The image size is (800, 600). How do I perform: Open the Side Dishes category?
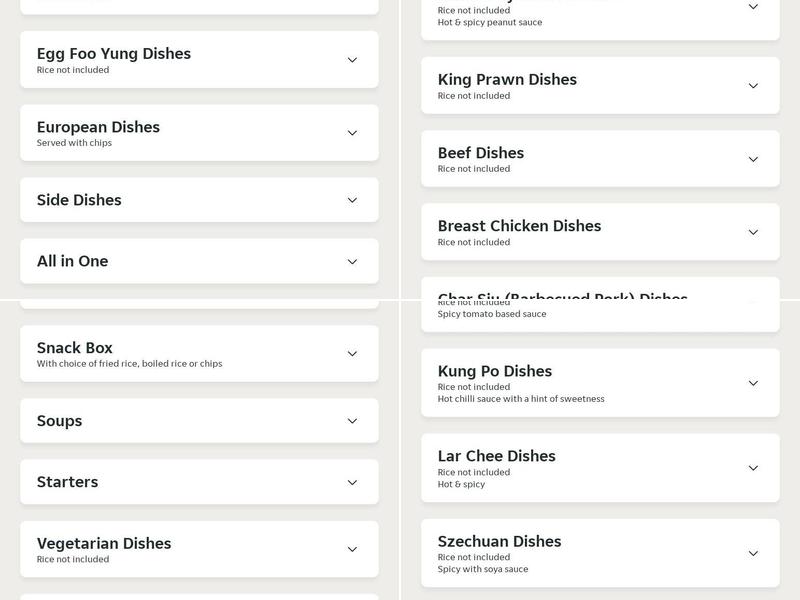[x=198, y=201]
